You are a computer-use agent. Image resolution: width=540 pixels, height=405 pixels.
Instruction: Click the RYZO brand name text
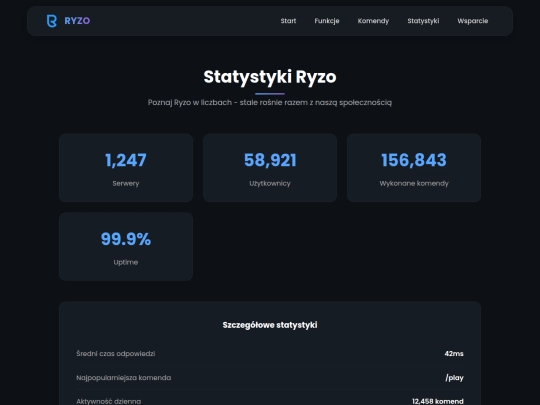pyautogui.click(x=77, y=21)
